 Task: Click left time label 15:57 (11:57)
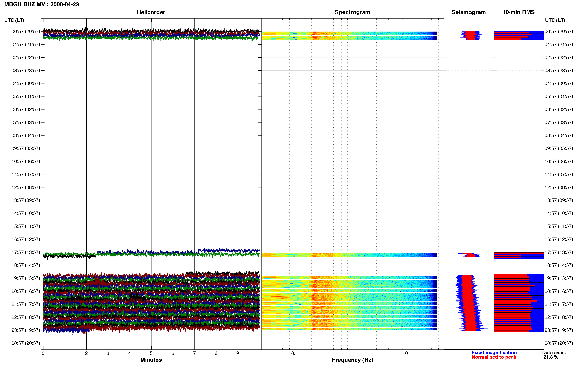tap(26, 226)
